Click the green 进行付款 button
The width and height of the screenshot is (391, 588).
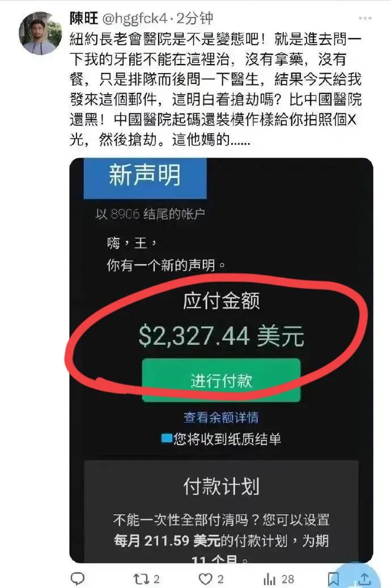[x=221, y=380]
